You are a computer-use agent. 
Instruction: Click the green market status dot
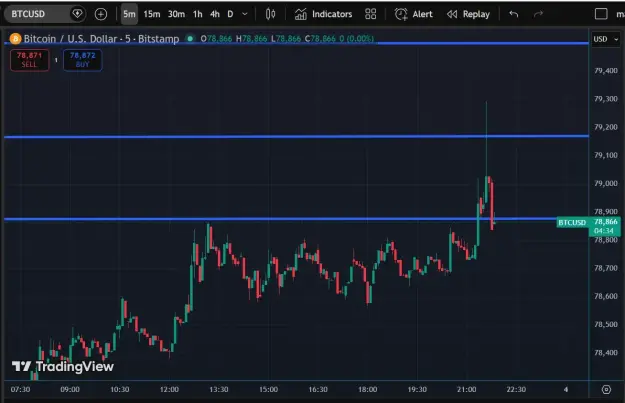[191, 39]
